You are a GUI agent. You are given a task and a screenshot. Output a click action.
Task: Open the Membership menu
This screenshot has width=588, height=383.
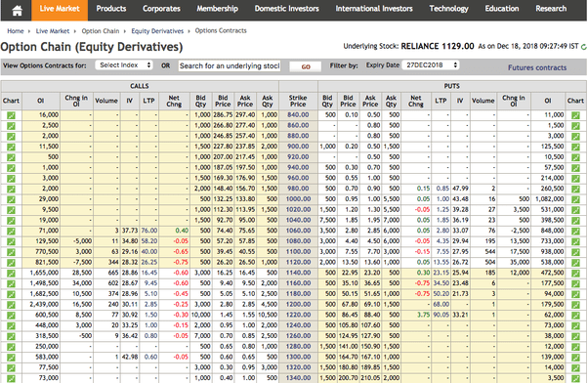pos(218,9)
